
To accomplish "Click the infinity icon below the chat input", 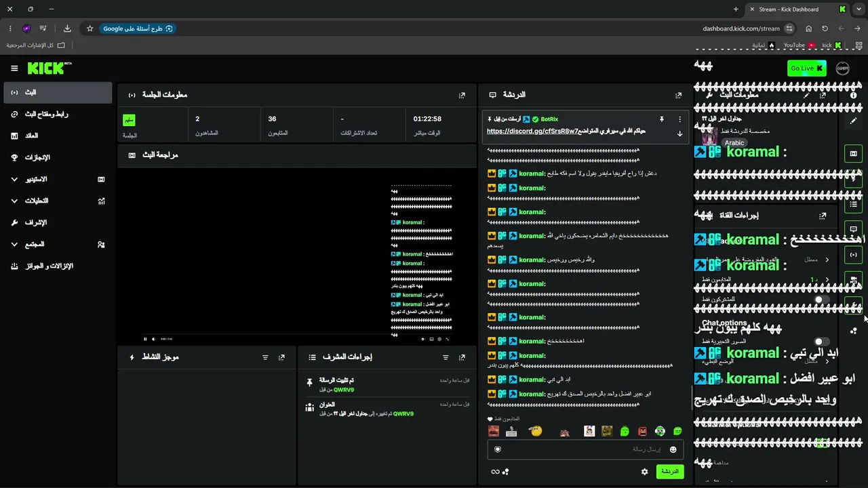I will [x=495, y=472].
